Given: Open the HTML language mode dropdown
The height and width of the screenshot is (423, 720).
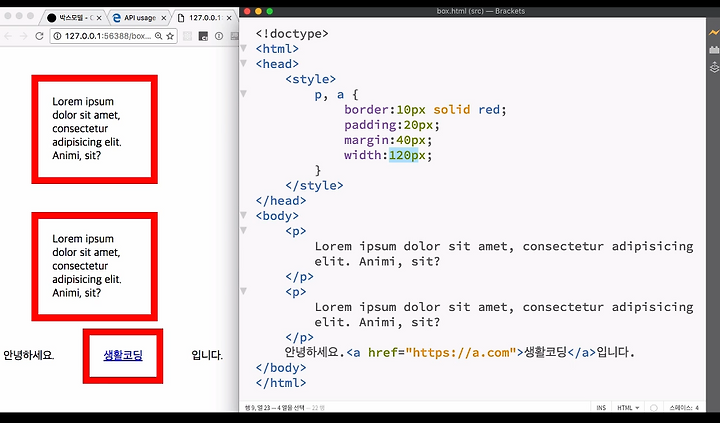Looking at the screenshot, I should click(628, 408).
